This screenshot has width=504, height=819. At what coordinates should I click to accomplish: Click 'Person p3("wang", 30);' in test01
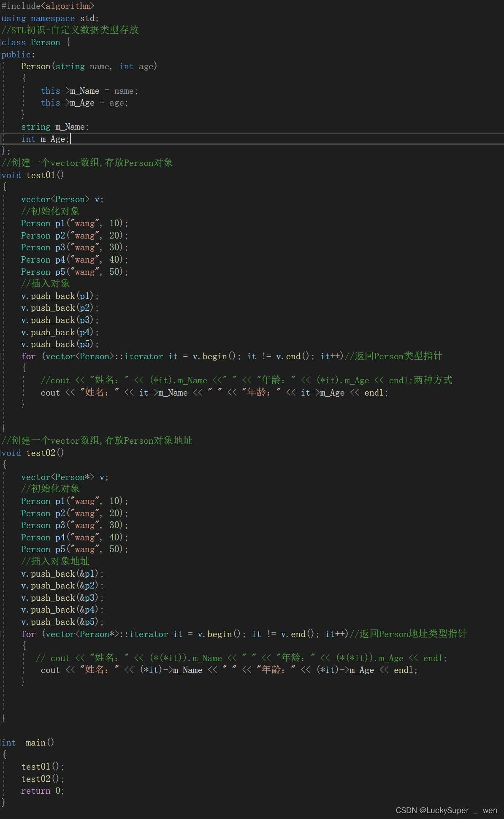(75, 247)
